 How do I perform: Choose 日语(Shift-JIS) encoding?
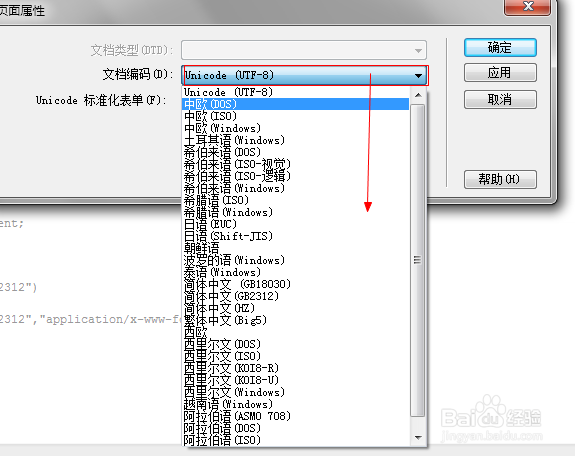click(x=296, y=236)
